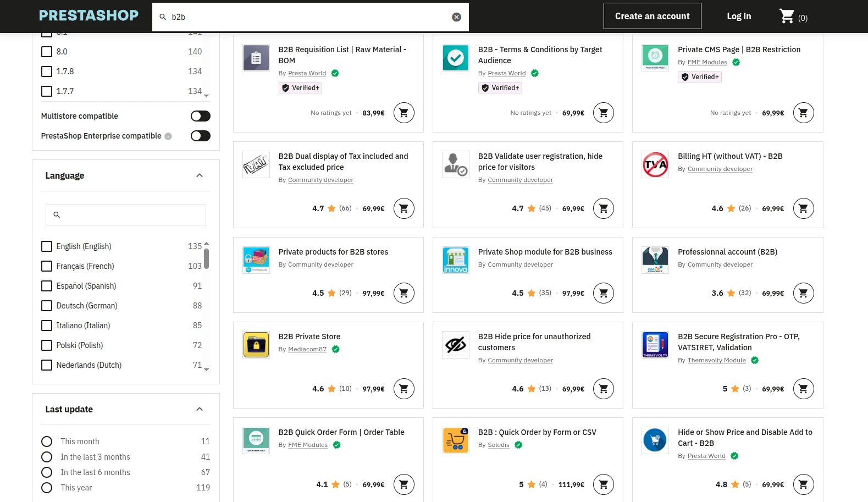
Task: Check Deutsch (German) language filter
Action: (47, 306)
